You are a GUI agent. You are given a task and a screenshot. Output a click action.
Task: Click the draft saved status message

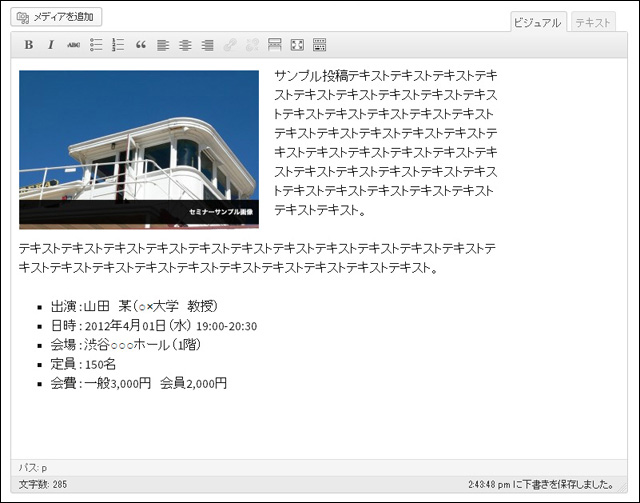(541, 484)
